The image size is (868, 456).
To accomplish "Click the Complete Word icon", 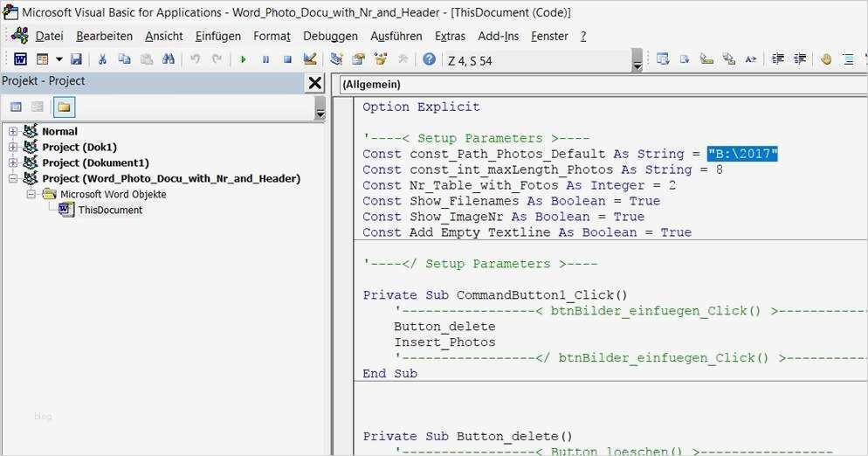I will (x=751, y=59).
